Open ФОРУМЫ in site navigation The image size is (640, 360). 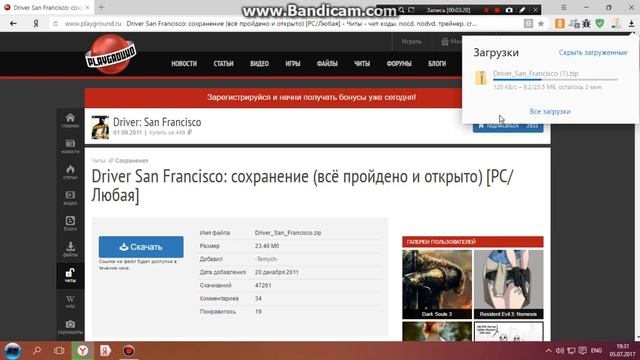(x=399, y=64)
